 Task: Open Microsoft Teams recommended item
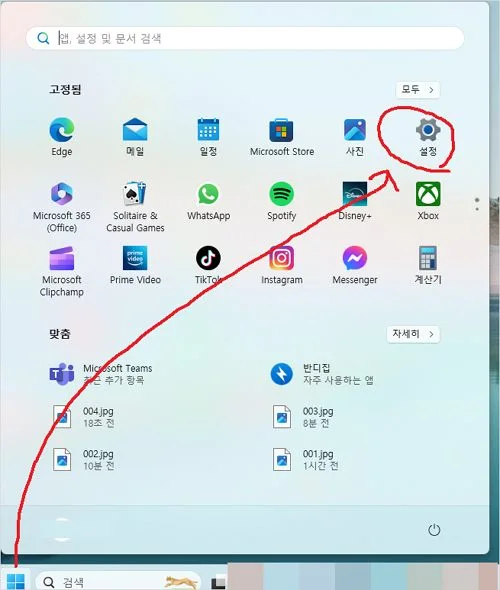[102, 374]
